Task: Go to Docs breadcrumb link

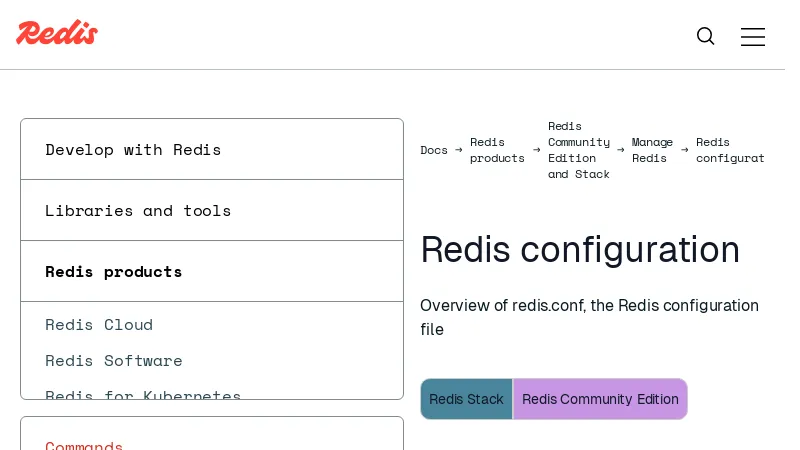Action: click(434, 150)
